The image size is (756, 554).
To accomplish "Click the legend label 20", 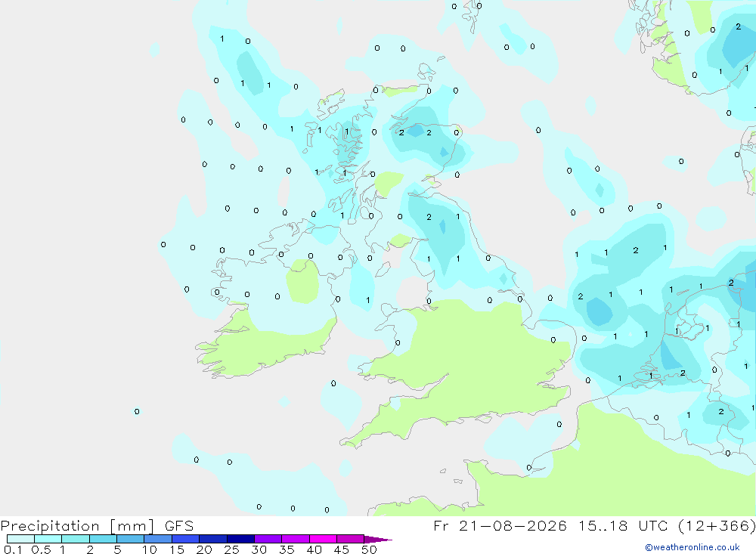I will (x=204, y=549).
